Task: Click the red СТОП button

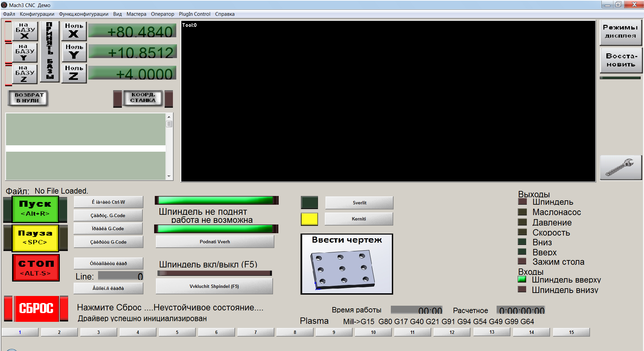Action: pyautogui.click(x=36, y=267)
